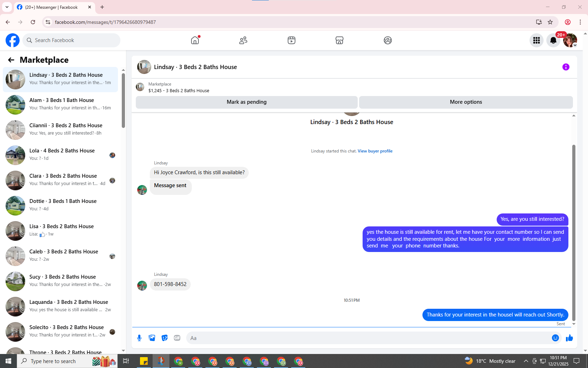
Task: Click the address bar URL
Action: tap(105, 22)
